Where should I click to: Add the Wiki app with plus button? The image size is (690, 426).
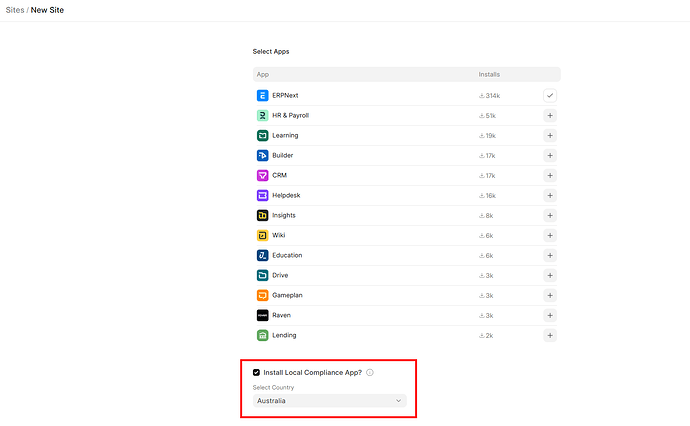pyautogui.click(x=550, y=235)
